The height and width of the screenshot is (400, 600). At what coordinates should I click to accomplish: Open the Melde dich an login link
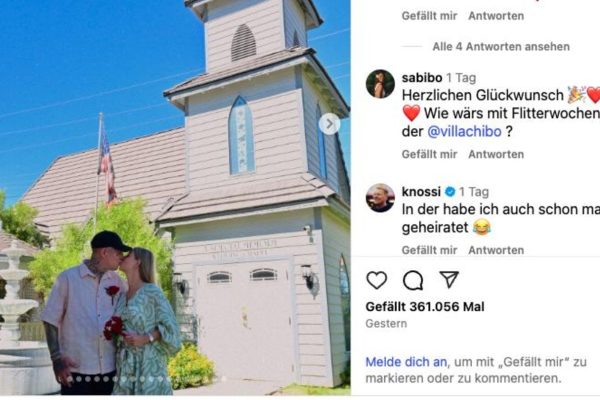click(x=406, y=362)
